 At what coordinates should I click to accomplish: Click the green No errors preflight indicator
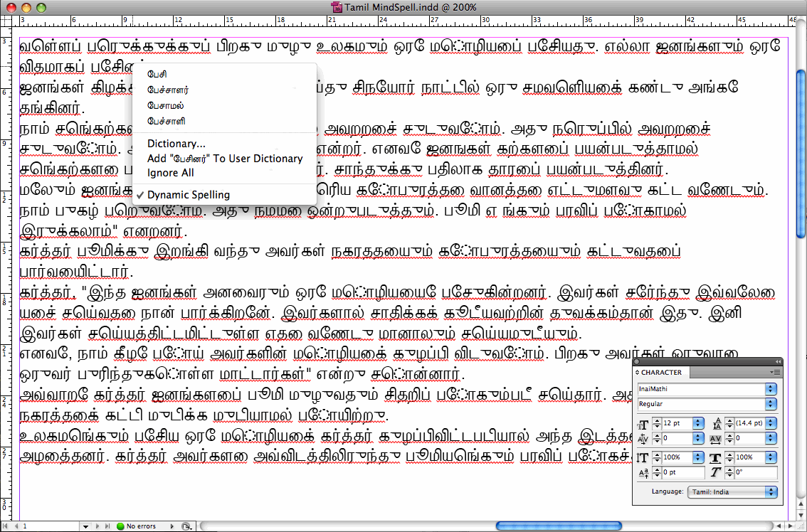[x=137, y=526]
